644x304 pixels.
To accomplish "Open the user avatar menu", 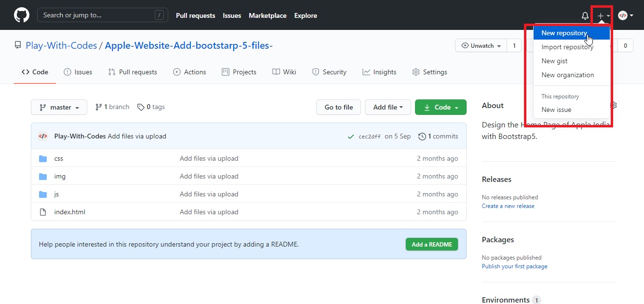I will click(625, 15).
